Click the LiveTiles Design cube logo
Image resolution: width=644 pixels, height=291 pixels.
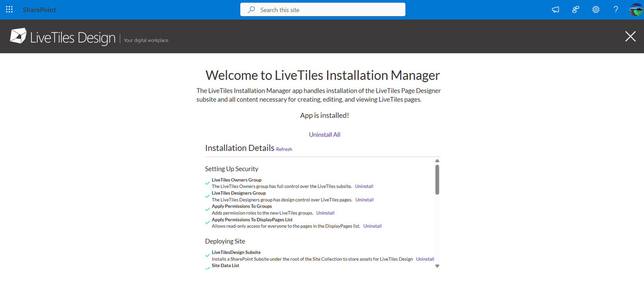click(18, 36)
